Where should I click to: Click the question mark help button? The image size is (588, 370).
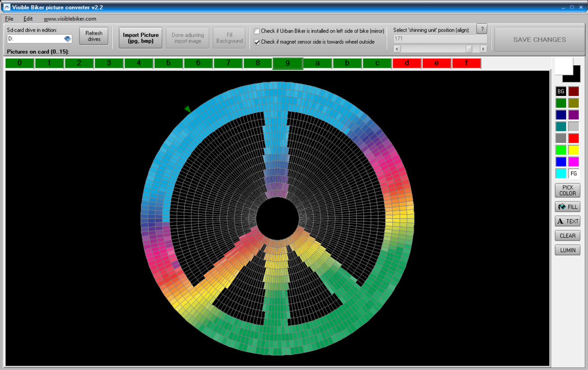point(482,29)
